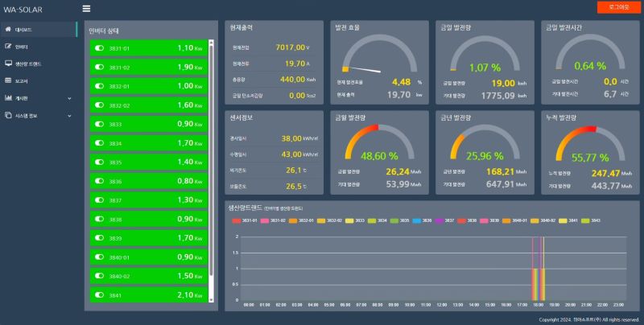Click the 로그아웃 button
Screen dimensions: 644x325
click(x=617, y=7)
